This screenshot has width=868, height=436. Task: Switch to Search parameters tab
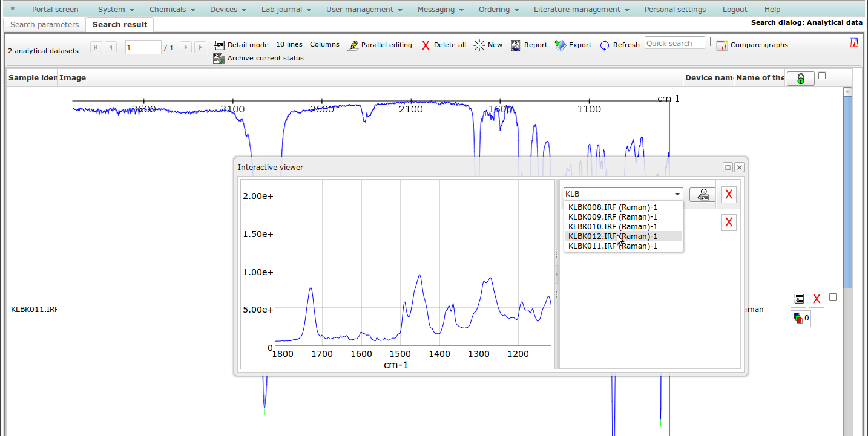tap(45, 25)
